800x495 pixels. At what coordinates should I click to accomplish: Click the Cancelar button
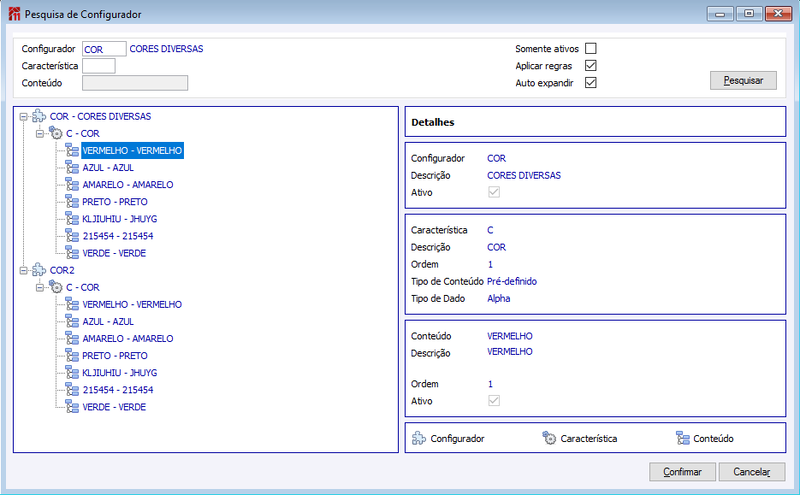coord(752,472)
